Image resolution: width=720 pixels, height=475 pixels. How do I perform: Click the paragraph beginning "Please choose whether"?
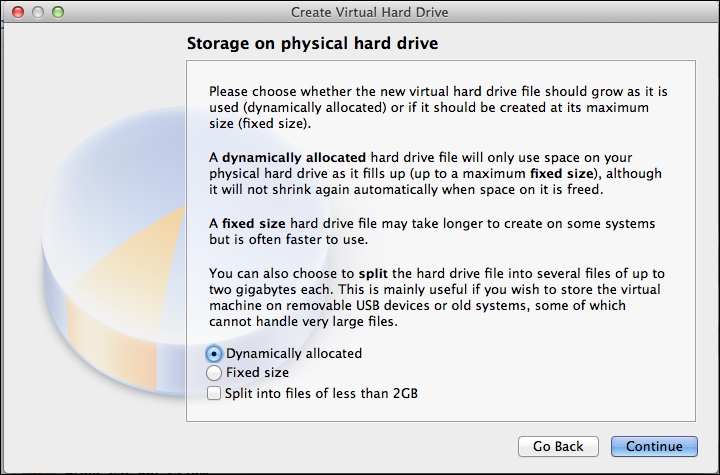(438, 107)
